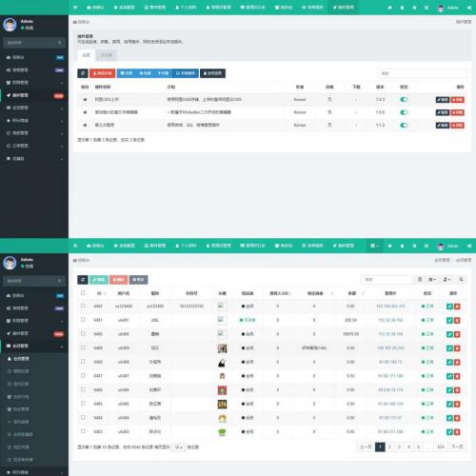
Task: Check the checkbox for member 6492
Action: [83, 306]
